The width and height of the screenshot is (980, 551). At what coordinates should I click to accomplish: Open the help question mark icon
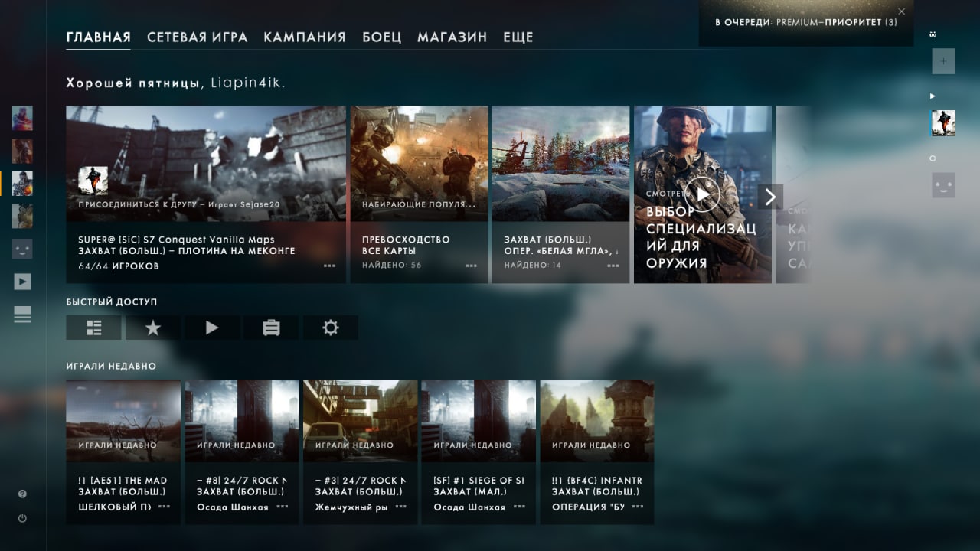pos(22,494)
